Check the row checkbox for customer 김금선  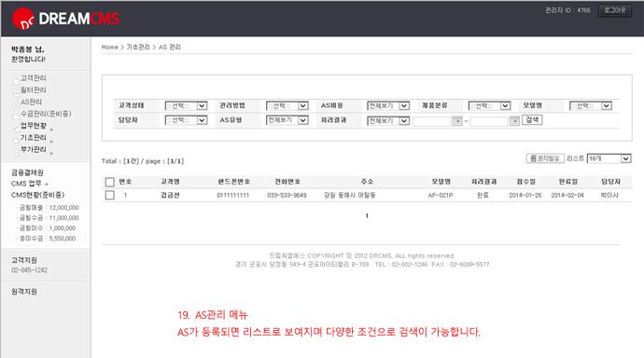coord(109,195)
